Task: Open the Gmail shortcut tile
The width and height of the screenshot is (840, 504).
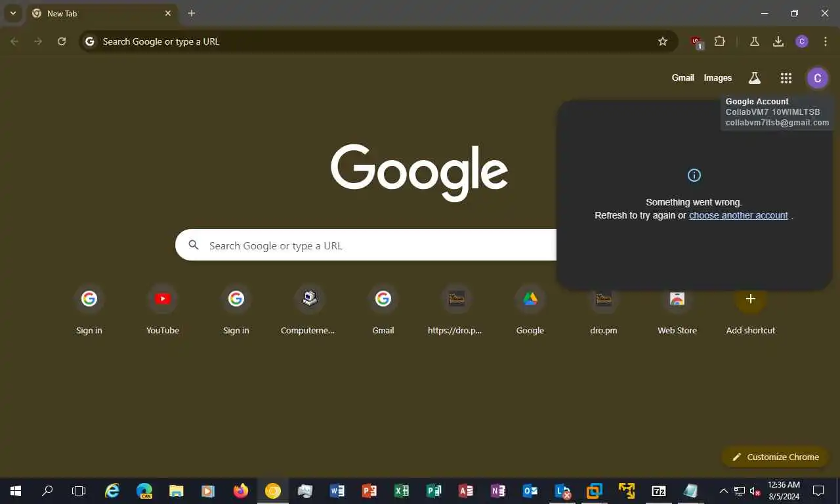Action: tap(383, 309)
